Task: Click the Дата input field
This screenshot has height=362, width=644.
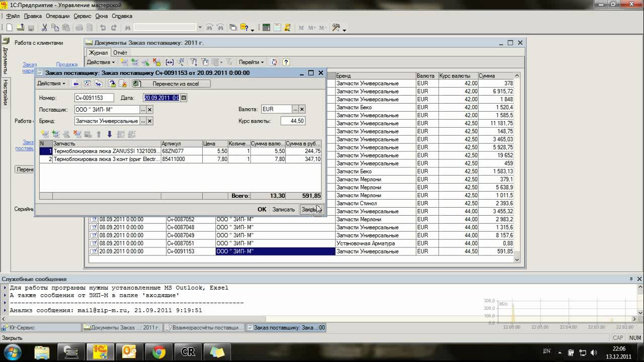Action: [162, 98]
